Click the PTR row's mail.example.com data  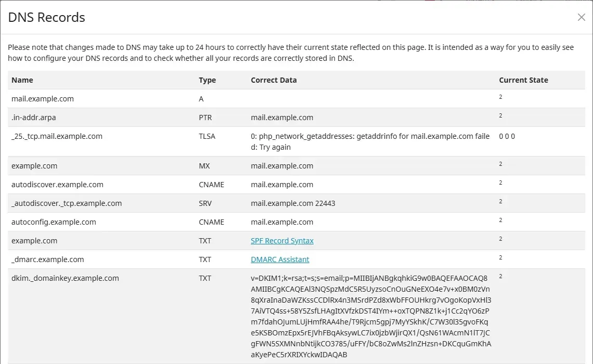(282, 118)
